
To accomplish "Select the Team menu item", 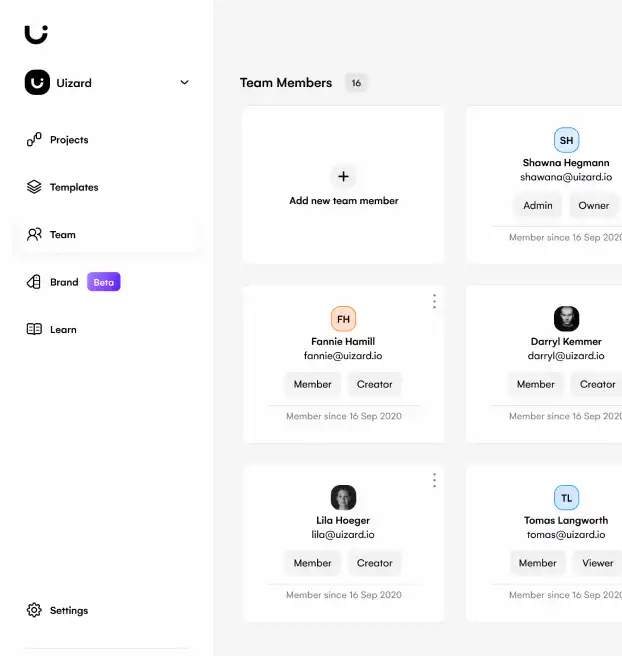I will [63, 235].
